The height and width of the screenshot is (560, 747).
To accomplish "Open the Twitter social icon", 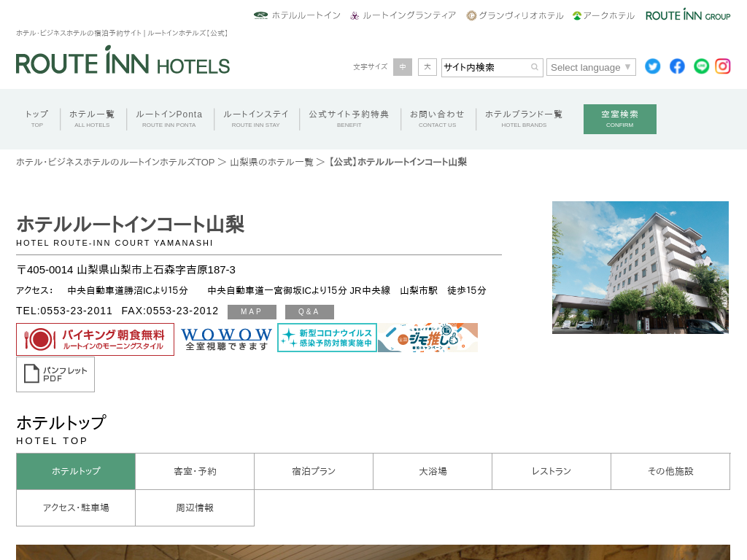I will pos(653,66).
